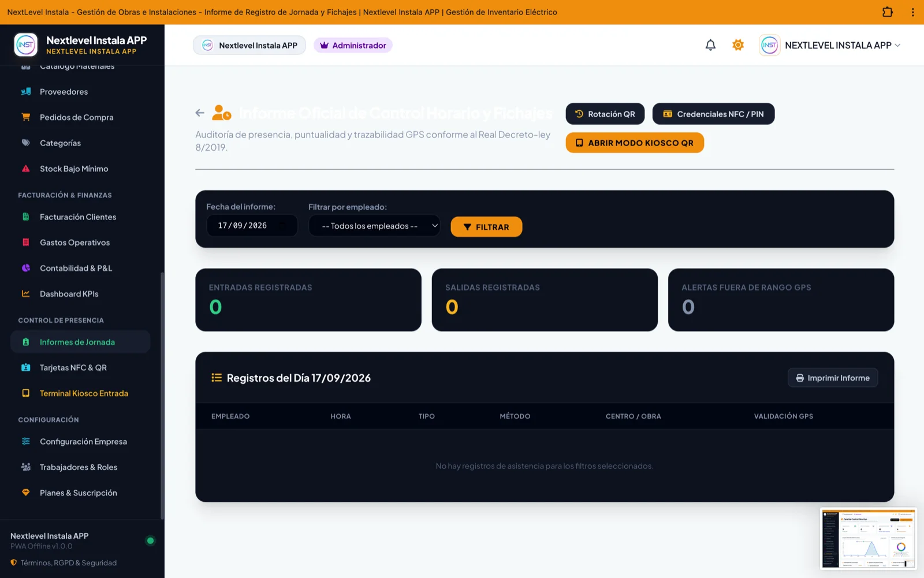Open browser three-dot menu
Screen dimensions: 924x578
(x=912, y=12)
